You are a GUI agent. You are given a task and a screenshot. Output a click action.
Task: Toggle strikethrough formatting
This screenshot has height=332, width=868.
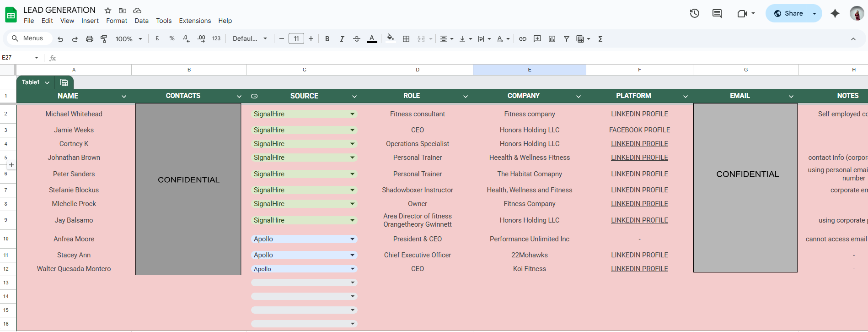pyautogui.click(x=357, y=39)
